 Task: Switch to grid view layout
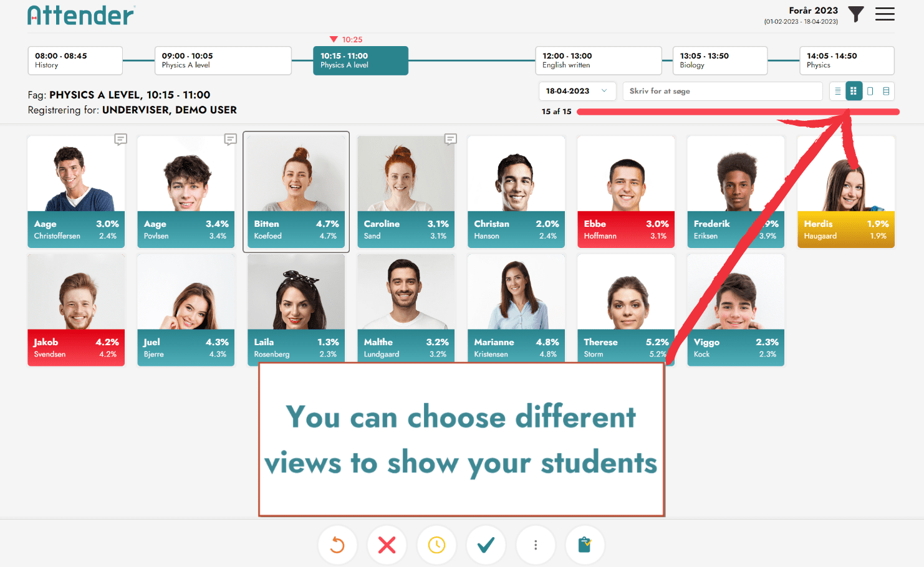point(854,91)
